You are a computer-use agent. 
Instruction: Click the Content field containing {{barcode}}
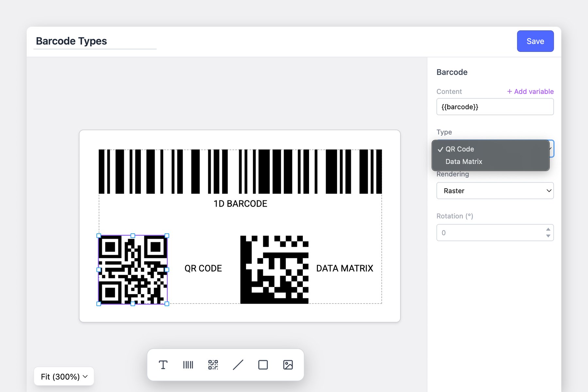point(495,107)
